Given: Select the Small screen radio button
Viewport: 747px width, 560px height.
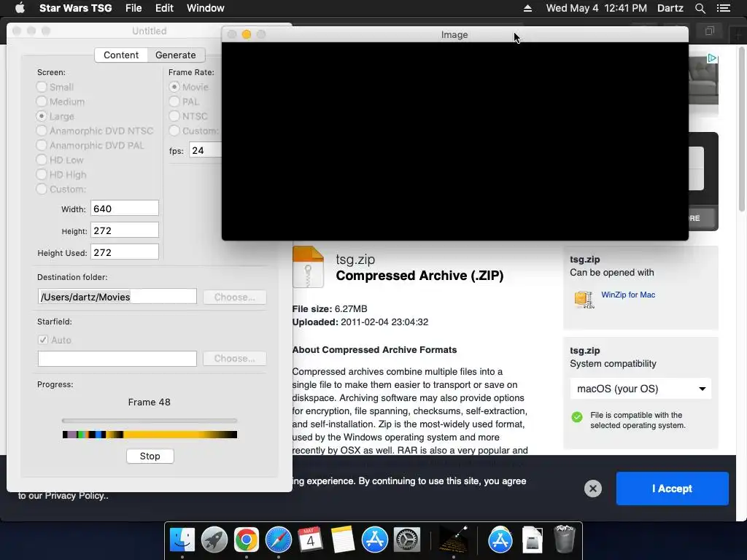Looking at the screenshot, I should coord(42,87).
